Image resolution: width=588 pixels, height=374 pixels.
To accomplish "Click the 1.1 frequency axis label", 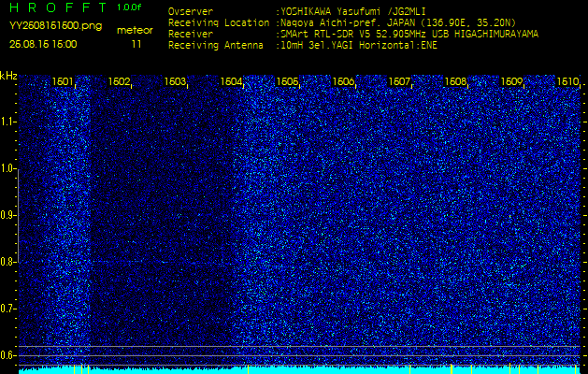I will 7,122.
